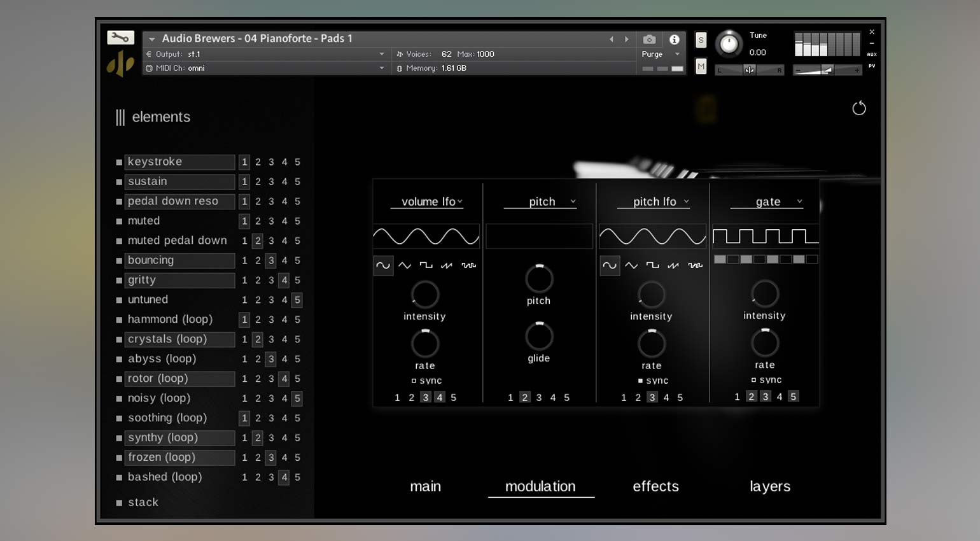The image size is (980, 541).
Task: Enable sync in gate module
Action: click(753, 380)
